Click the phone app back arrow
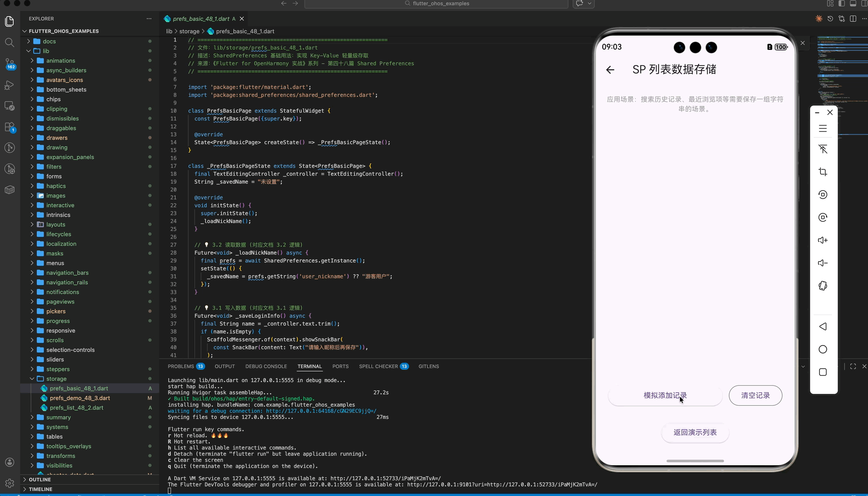Screen dimensions: 868x496 pyautogui.click(x=610, y=70)
